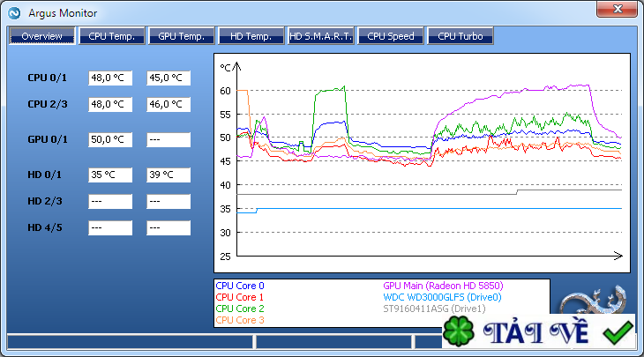Click the green clover icon

point(459,331)
